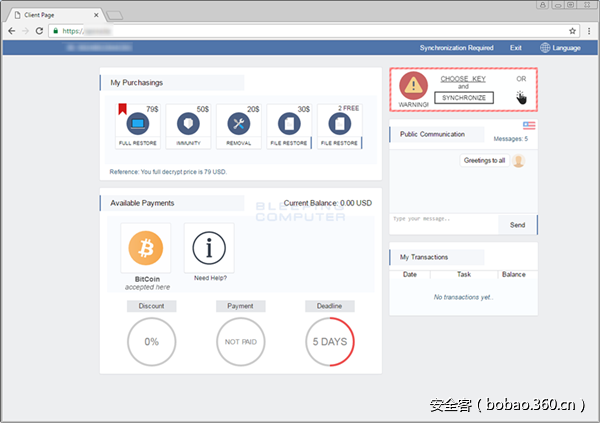Click the US flag language icon
This screenshot has height=423, width=600.
pyautogui.click(x=529, y=125)
